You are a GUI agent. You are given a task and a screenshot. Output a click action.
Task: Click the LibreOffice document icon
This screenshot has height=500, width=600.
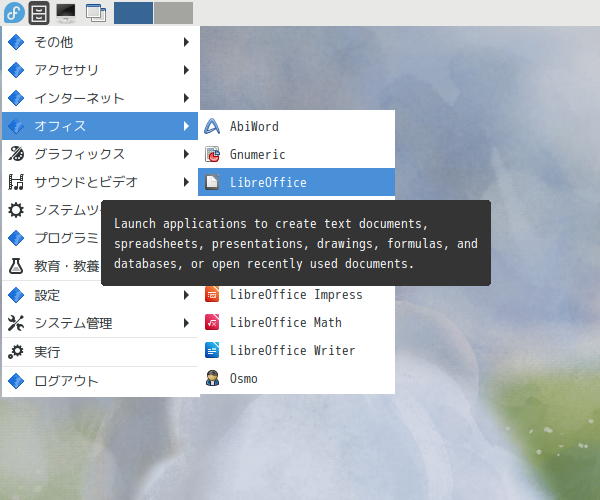click(x=212, y=182)
